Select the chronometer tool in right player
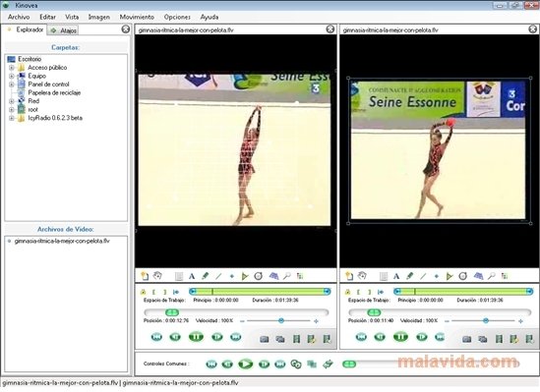This screenshot has height=392, width=540. (463, 276)
